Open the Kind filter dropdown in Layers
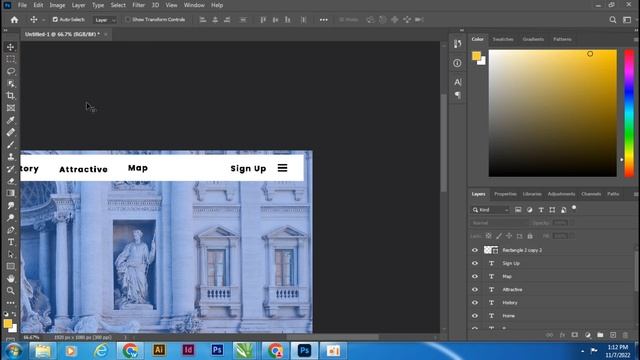 (491, 210)
